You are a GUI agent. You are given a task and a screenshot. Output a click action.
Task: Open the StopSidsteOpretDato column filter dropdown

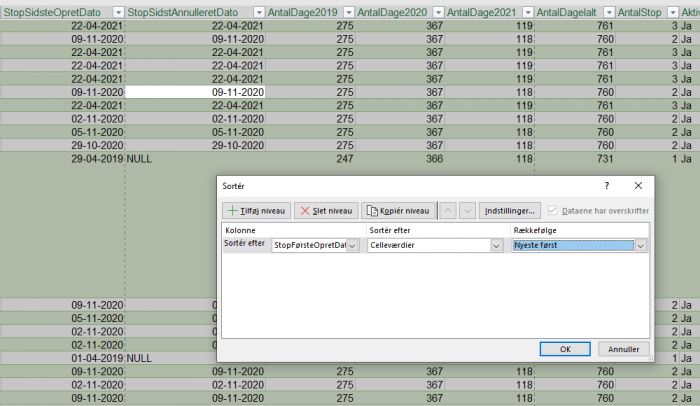(x=118, y=13)
